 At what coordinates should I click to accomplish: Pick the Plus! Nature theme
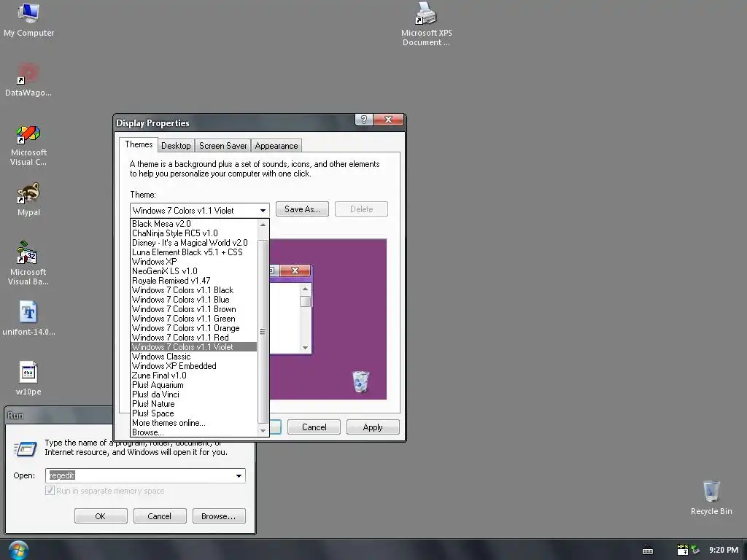[193, 404]
